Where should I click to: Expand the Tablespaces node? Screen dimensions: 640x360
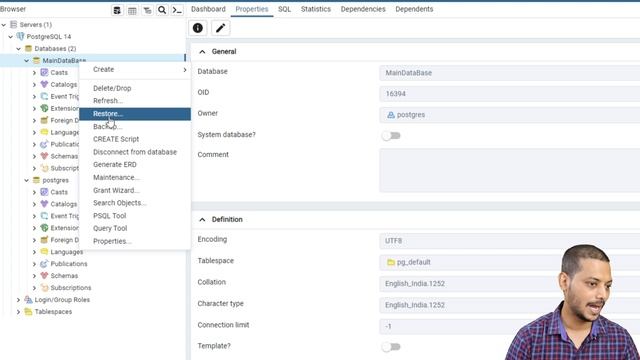tap(18, 311)
